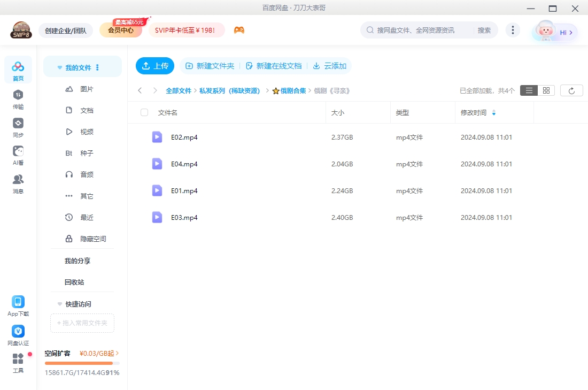Select all files via header checkbox

(x=143, y=112)
